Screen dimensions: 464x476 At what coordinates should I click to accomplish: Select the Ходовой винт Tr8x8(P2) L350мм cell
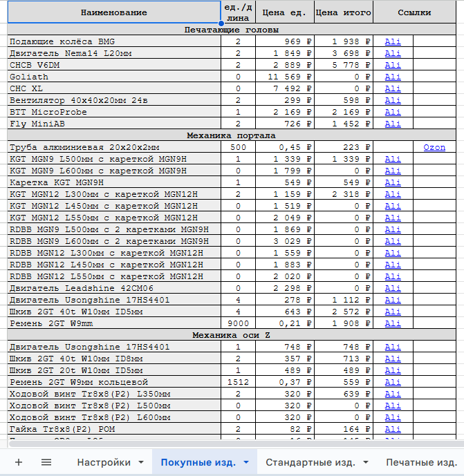114,394
